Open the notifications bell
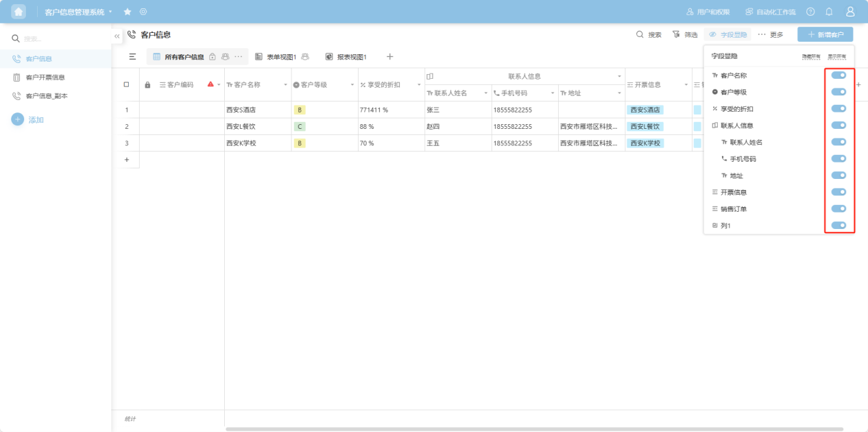 click(x=829, y=12)
